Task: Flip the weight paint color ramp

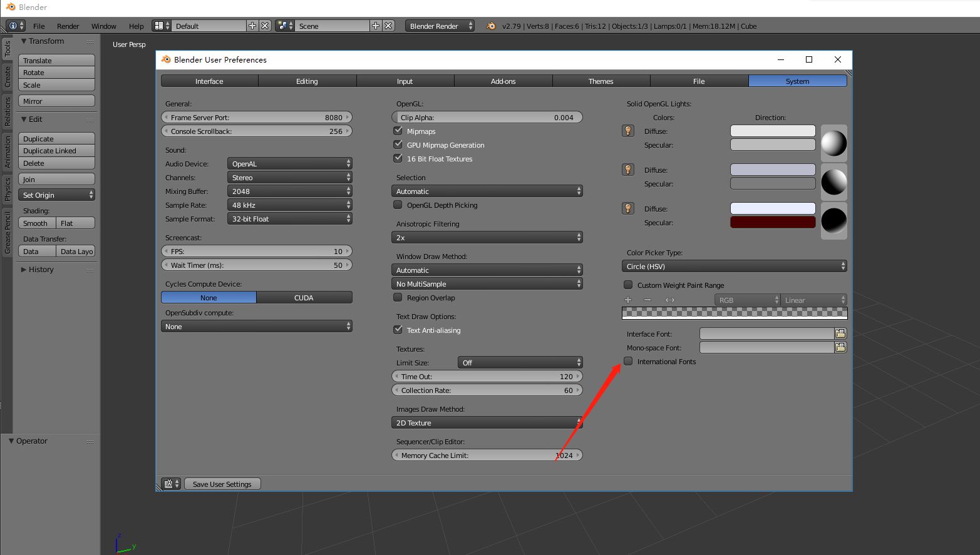Action: coord(670,300)
